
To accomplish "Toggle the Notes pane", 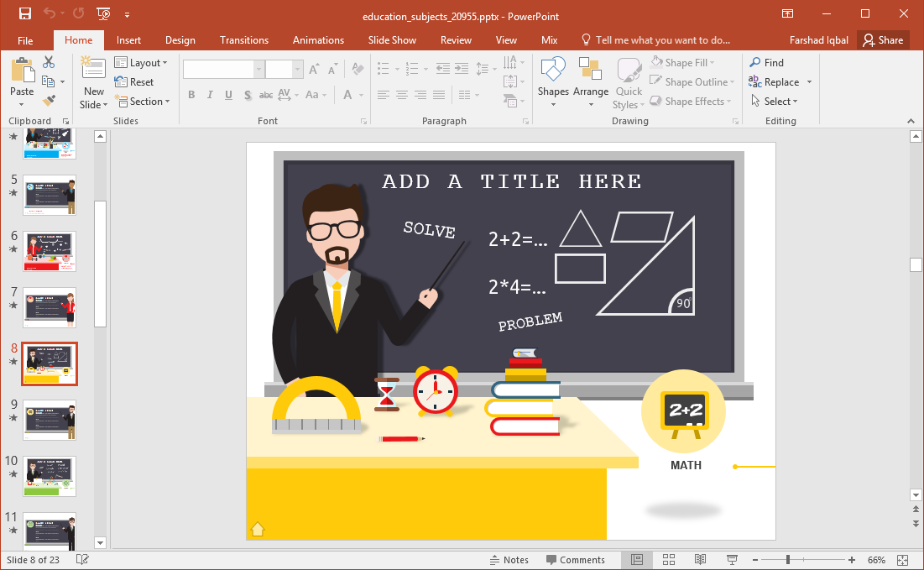I will pos(509,560).
